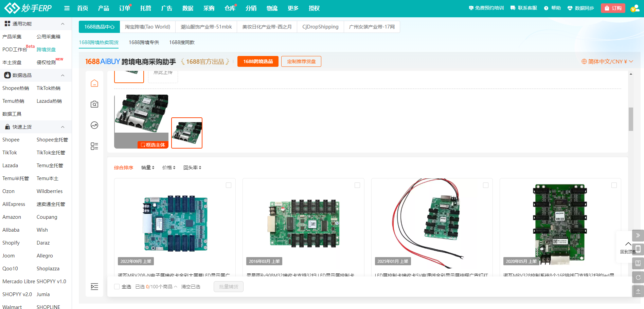The width and height of the screenshot is (644, 309).
Task: Toggle the hamburger menu icon in header
Action: pyautogui.click(x=67, y=8)
